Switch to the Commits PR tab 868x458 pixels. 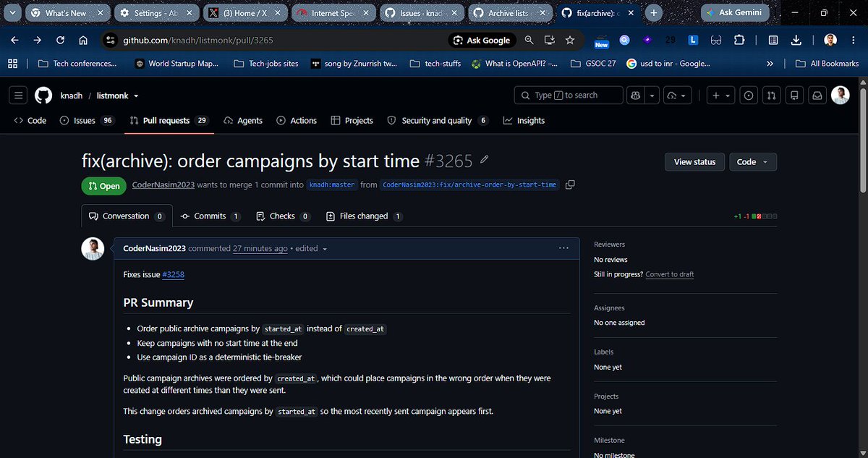[210, 216]
